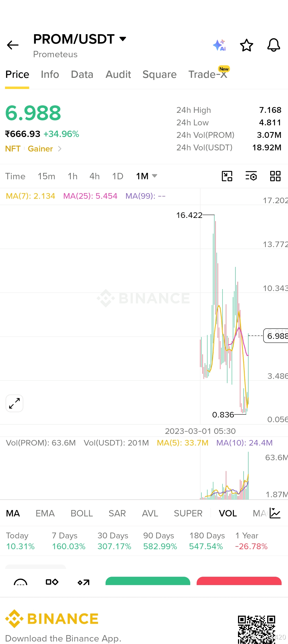Viewport: 288px width, 644px height.
Task: Switch to the Price tab
Action: pyautogui.click(x=17, y=74)
